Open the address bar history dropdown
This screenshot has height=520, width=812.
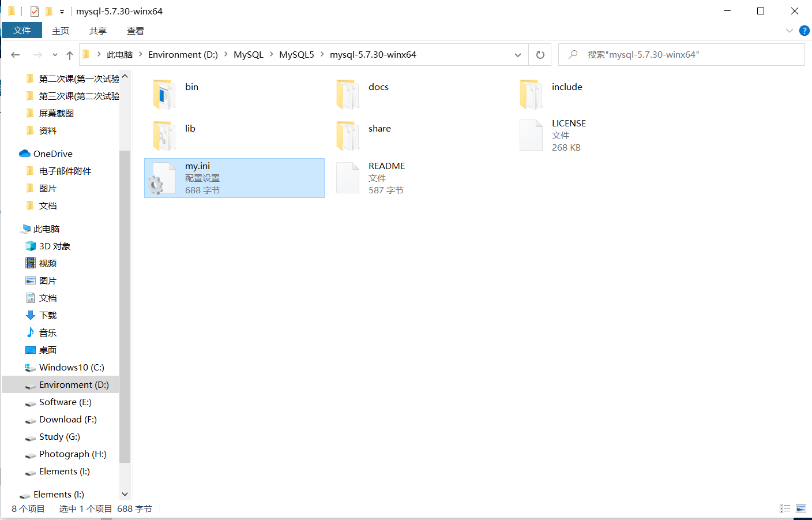point(517,54)
